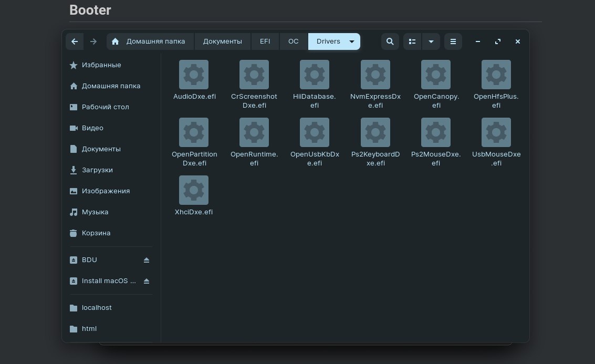Image resolution: width=595 pixels, height=364 pixels.
Task: Select the OpenUsbKbDxe.efi file icon
Action: point(315,132)
